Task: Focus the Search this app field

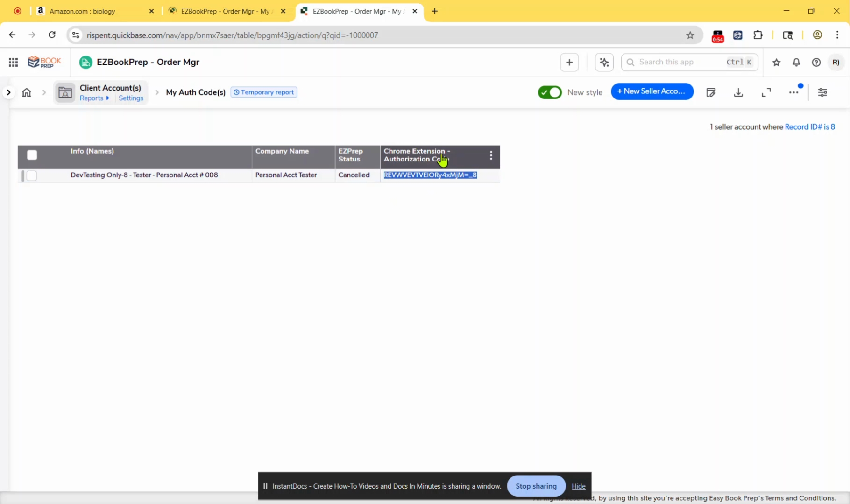Action: pos(689,62)
